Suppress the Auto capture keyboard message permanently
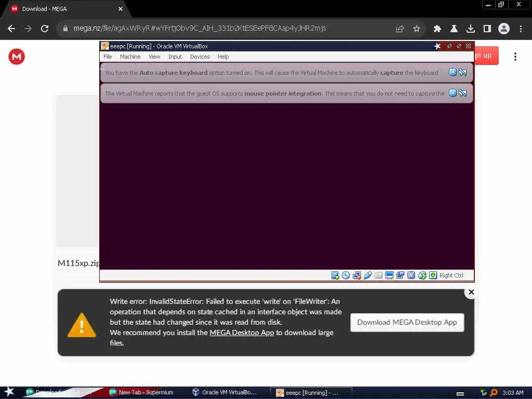Viewport: 532px width, 399px height. [462, 72]
